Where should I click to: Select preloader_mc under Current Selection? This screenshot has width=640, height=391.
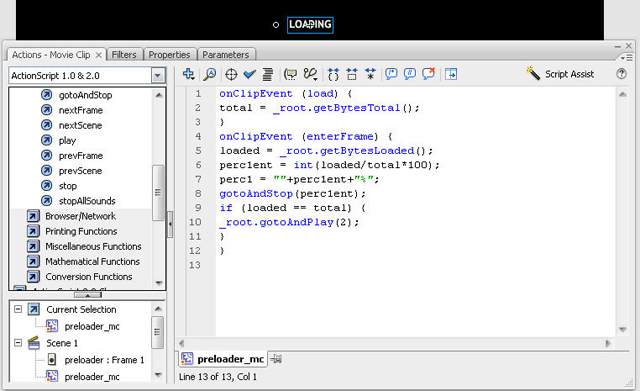point(92,326)
